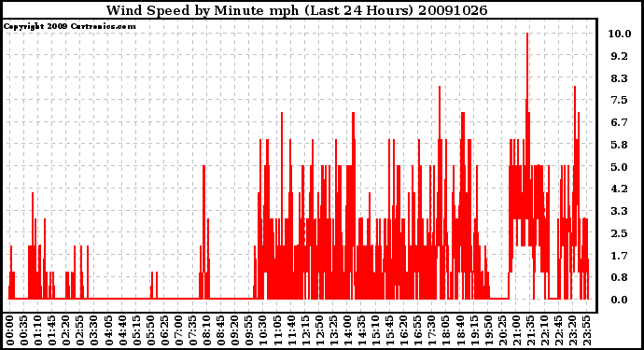644x350 pixels.
Task: Click the 10.0 y-axis label
Action: click(x=620, y=34)
